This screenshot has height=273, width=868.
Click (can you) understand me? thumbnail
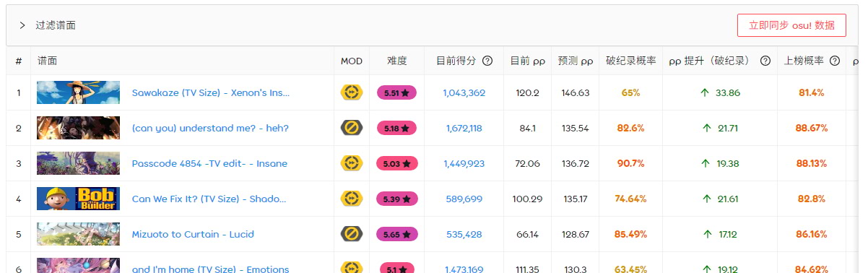click(x=78, y=128)
